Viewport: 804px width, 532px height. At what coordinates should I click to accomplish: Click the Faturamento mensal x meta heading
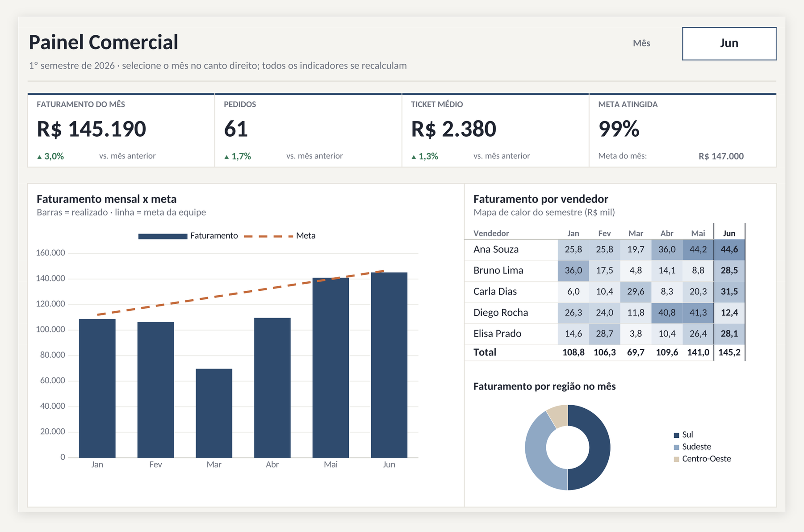(x=107, y=199)
